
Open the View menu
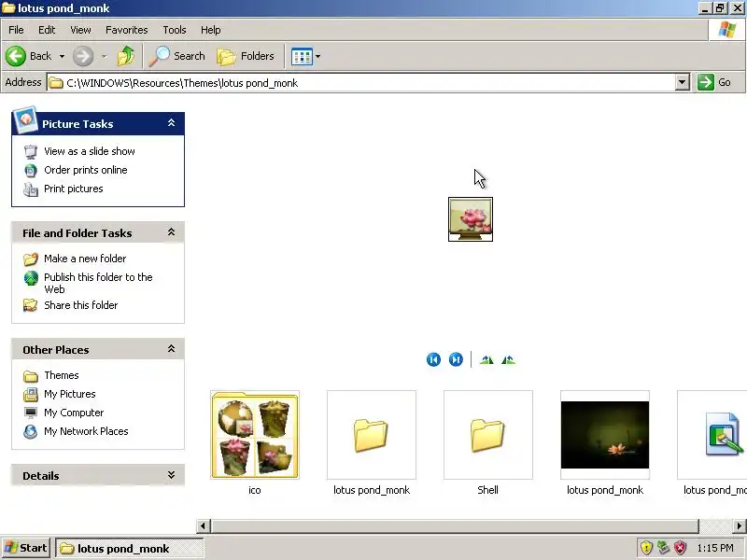pyautogui.click(x=80, y=30)
